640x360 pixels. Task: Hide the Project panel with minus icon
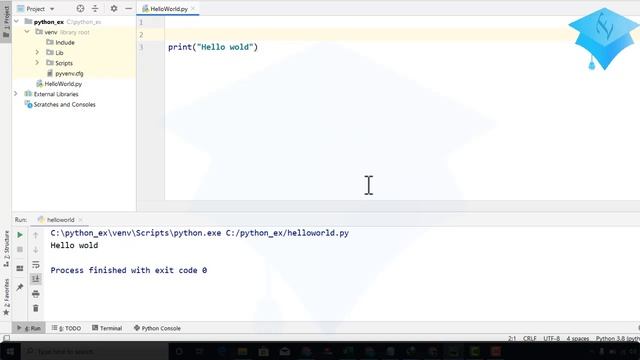coord(129,9)
